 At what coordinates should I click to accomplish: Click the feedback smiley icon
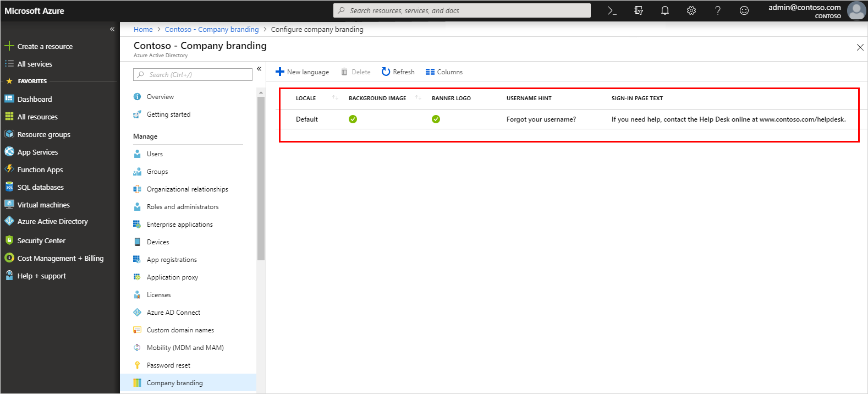[x=744, y=10]
